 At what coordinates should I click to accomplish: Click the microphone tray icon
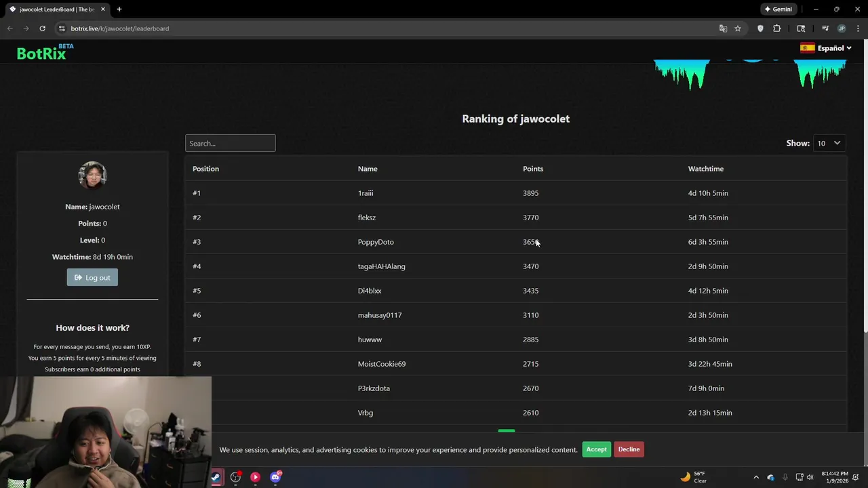(785, 477)
